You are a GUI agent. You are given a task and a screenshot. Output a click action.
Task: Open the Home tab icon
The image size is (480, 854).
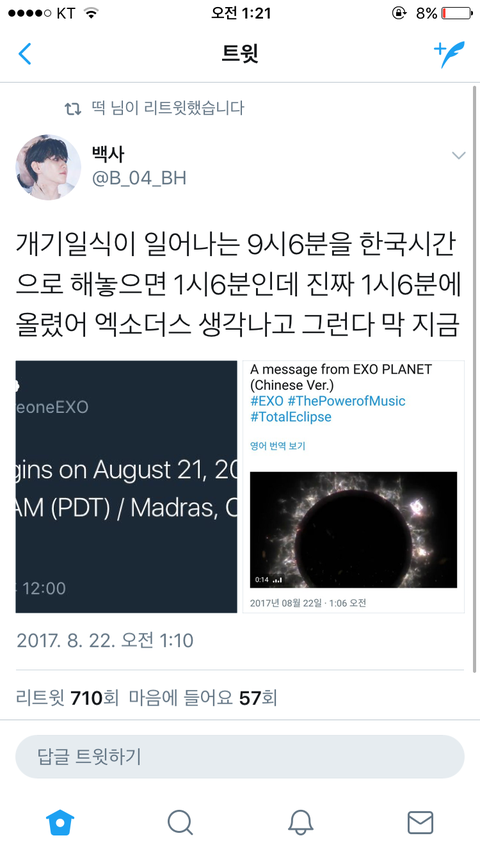[x=60, y=822]
